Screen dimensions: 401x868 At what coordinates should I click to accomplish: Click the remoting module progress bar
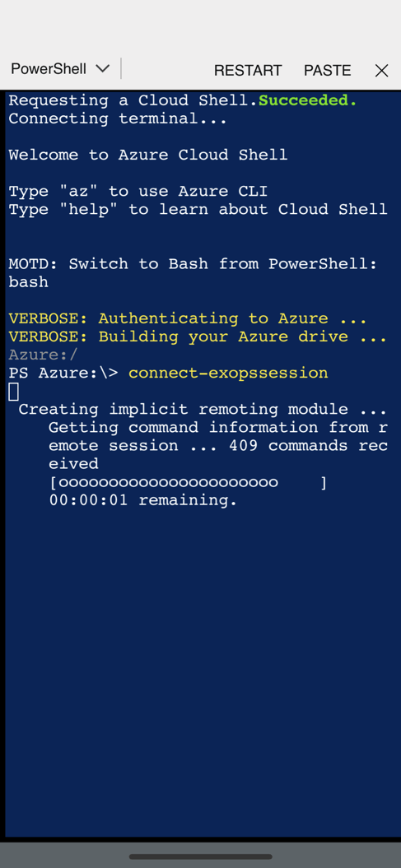(189, 483)
